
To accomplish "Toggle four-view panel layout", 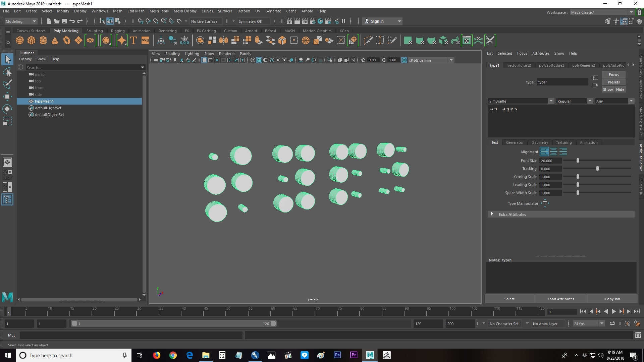I will click(x=7, y=174).
